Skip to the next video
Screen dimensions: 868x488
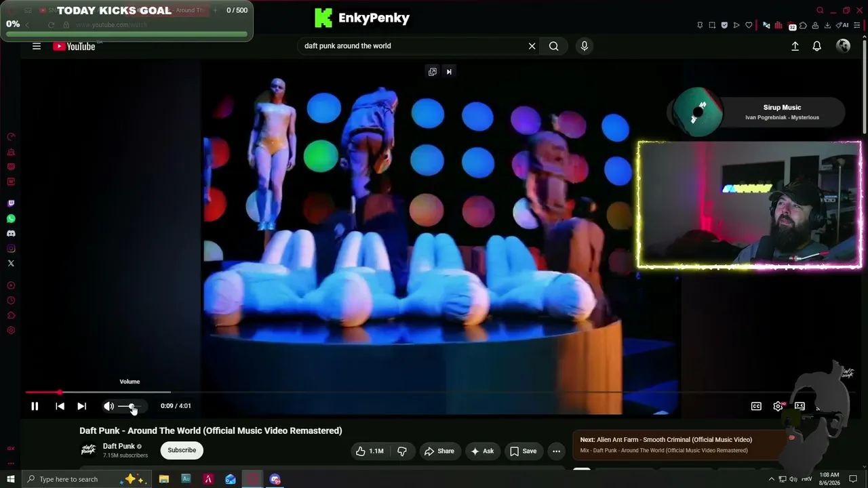81,406
